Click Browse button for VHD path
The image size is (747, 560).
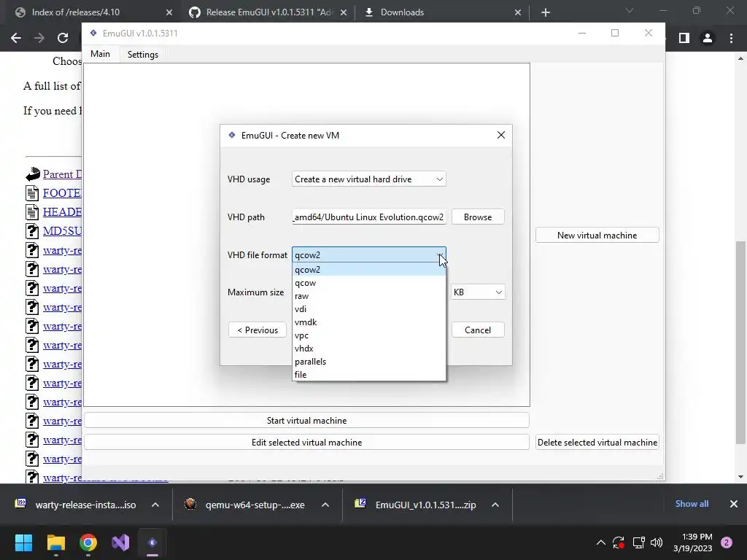point(478,217)
